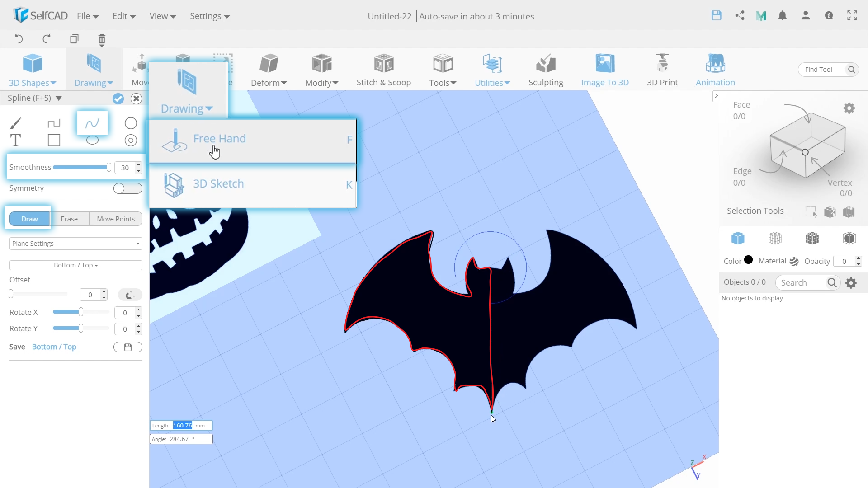Select the spline curve tool
Viewport: 868px width, 488px height.
(x=92, y=123)
